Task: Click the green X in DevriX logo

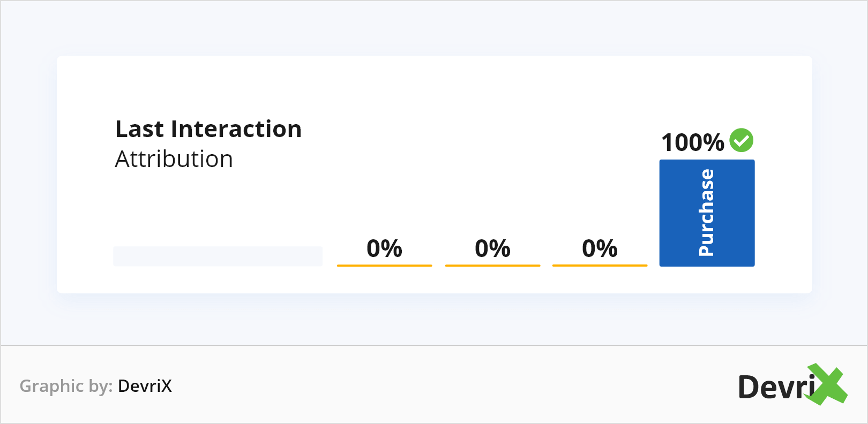Action: click(x=828, y=384)
